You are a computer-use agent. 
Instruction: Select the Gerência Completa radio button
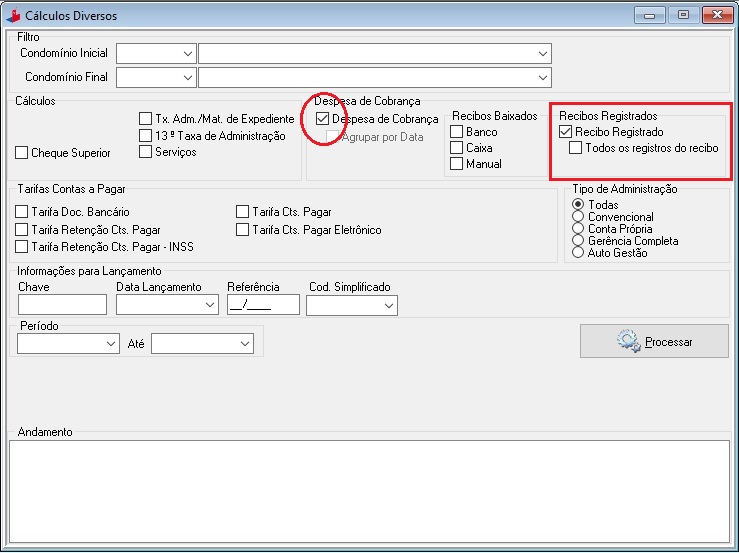click(578, 241)
